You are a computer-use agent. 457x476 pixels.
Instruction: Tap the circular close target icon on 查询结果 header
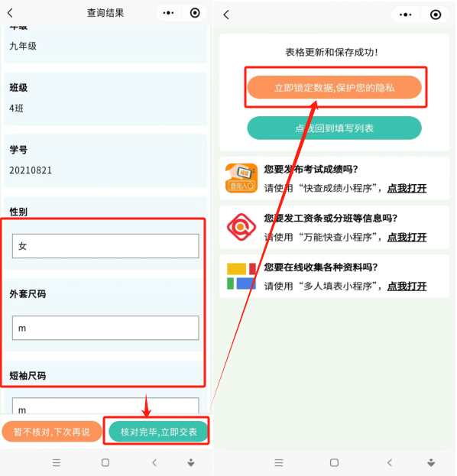click(195, 13)
